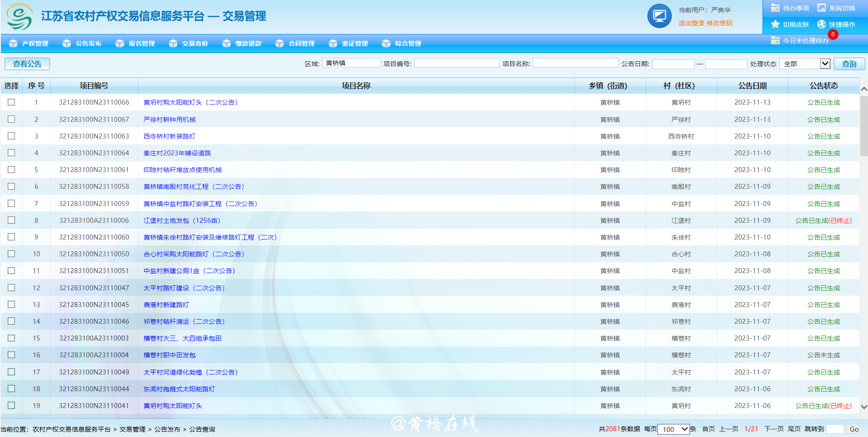Click the cube icon beside 合同管理
The width and height of the screenshot is (868, 437).
(x=280, y=43)
